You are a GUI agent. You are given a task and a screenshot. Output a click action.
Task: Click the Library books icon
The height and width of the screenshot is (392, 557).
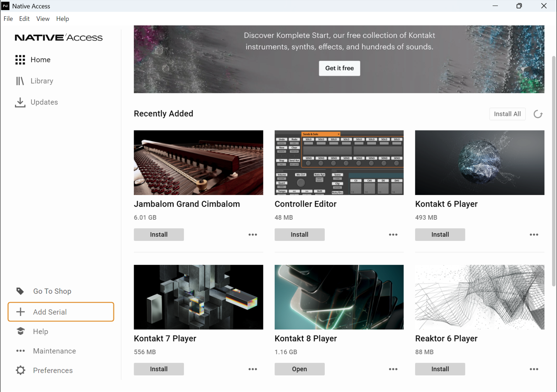[x=20, y=81]
